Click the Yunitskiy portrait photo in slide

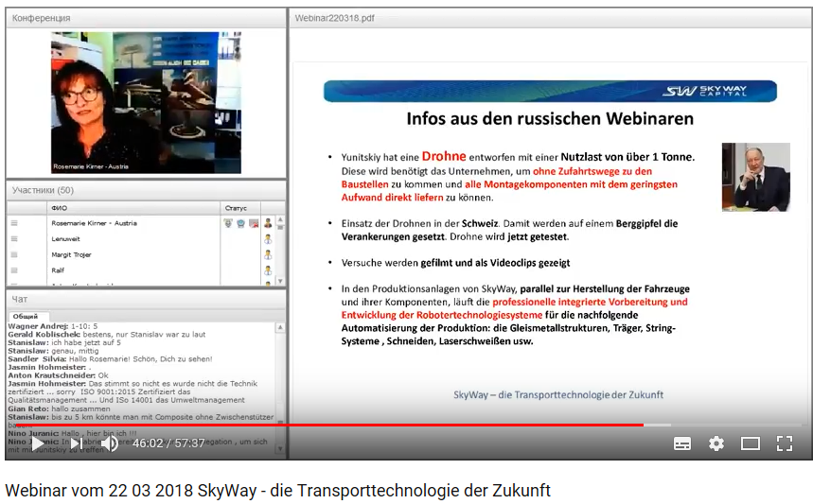(755, 177)
